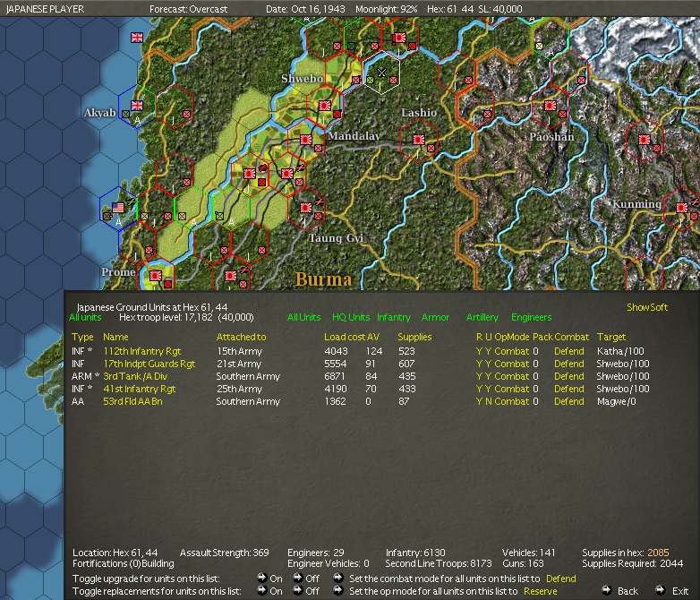Filter list by All Units tab
The width and height of the screenshot is (700, 600).
coord(304,317)
